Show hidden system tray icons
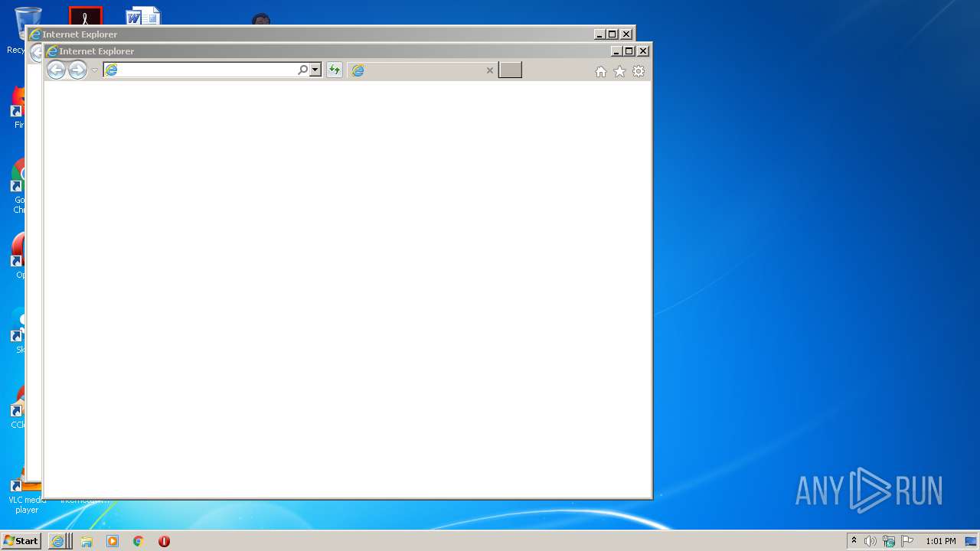Screen dimensions: 980x551 854,541
